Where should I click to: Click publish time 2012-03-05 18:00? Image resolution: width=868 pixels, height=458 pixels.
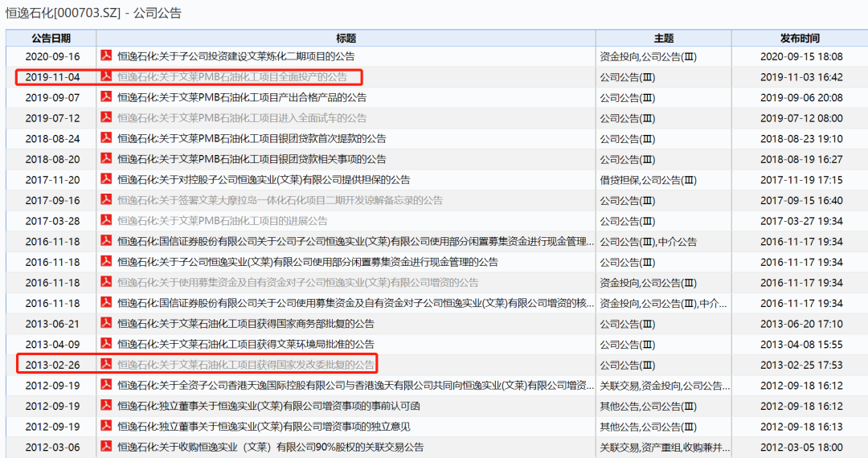[x=801, y=447]
